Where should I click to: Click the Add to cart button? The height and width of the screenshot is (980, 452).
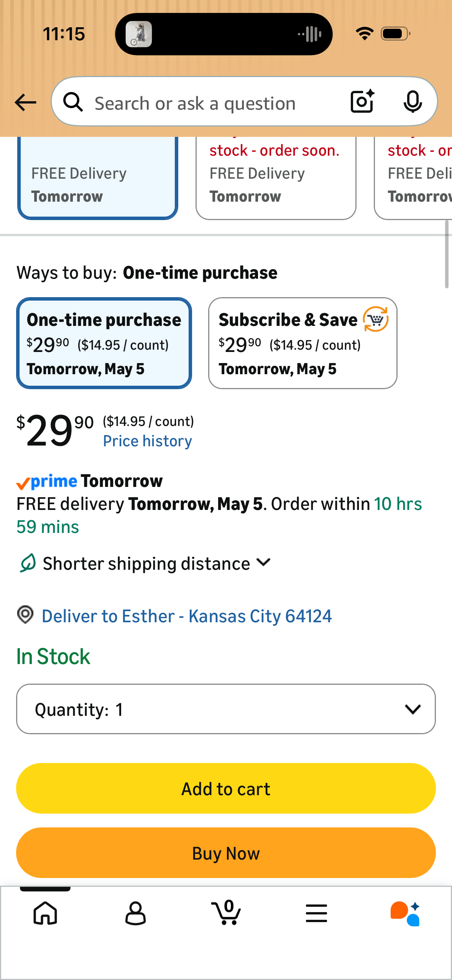point(226,789)
